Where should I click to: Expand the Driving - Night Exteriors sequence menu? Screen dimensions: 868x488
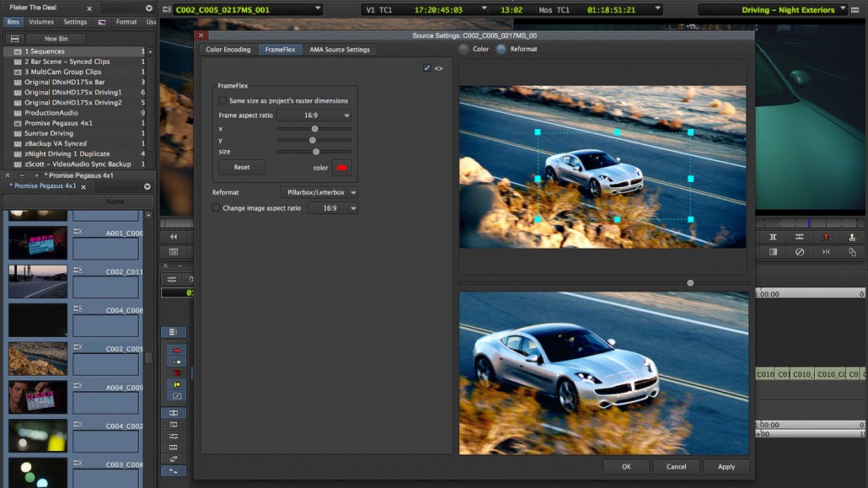click(x=843, y=10)
